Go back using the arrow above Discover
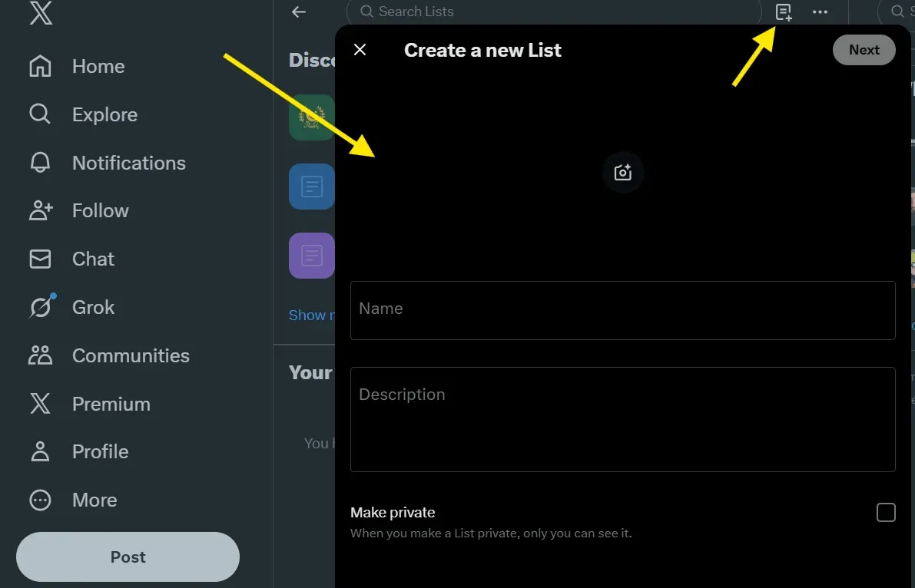The image size is (915, 588). (x=298, y=12)
